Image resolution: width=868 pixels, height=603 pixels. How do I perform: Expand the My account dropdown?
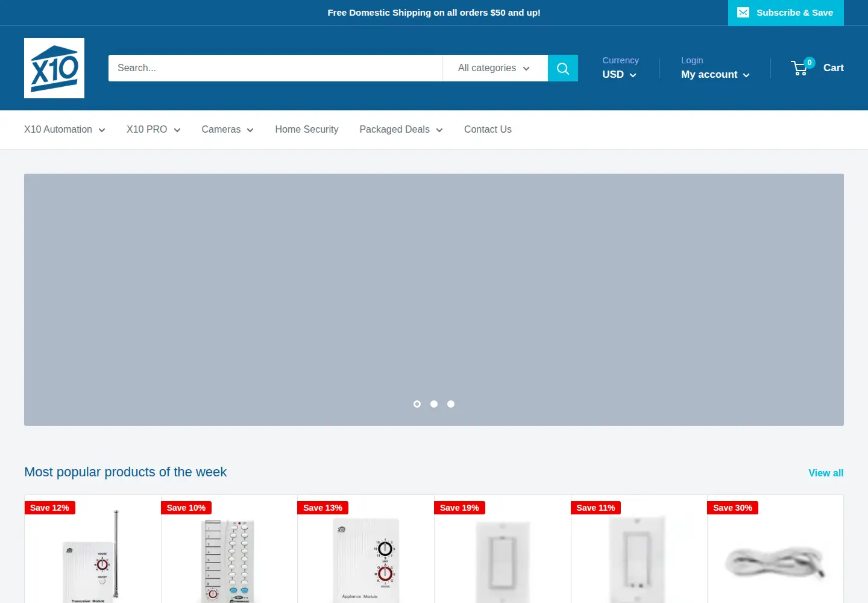(x=715, y=74)
